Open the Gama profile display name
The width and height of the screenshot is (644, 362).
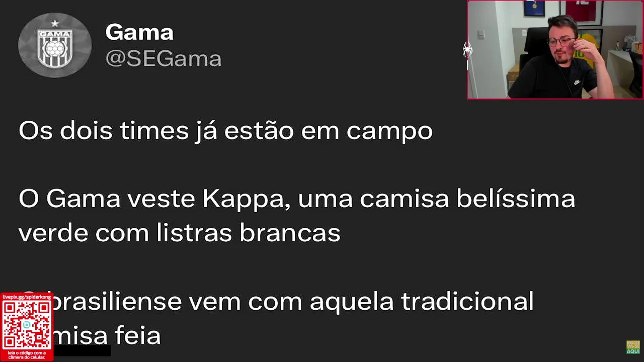[139, 33]
